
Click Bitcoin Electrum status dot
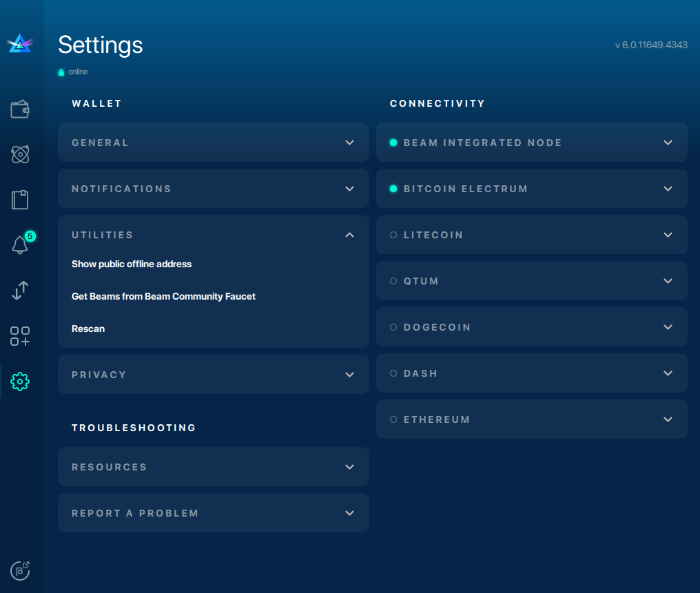click(393, 189)
